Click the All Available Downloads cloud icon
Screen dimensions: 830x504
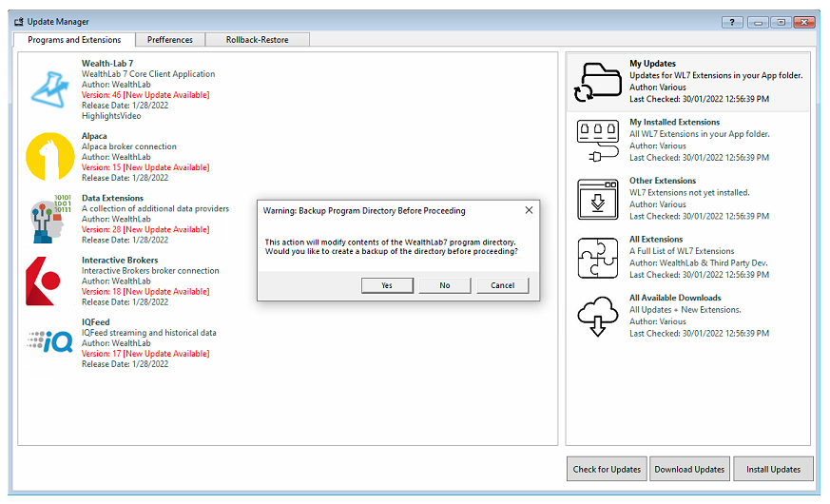click(x=598, y=317)
